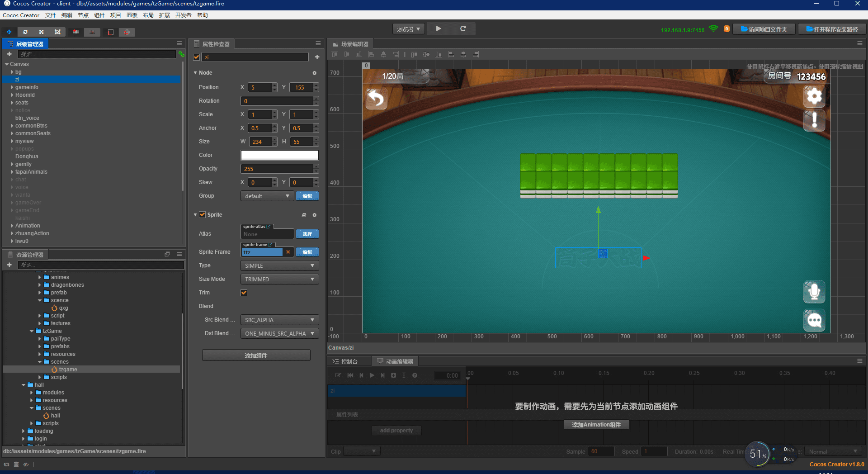The height and width of the screenshot is (474, 868).
Task: Click settings gear in game scene
Action: coord(814,96)
